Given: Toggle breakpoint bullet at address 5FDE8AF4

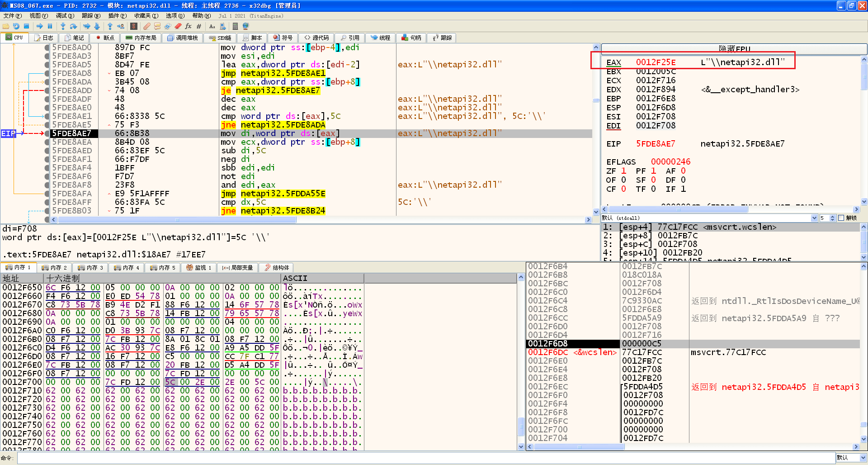Looking at the screenshot, I should pyautogui.click(x=47, y=168).
